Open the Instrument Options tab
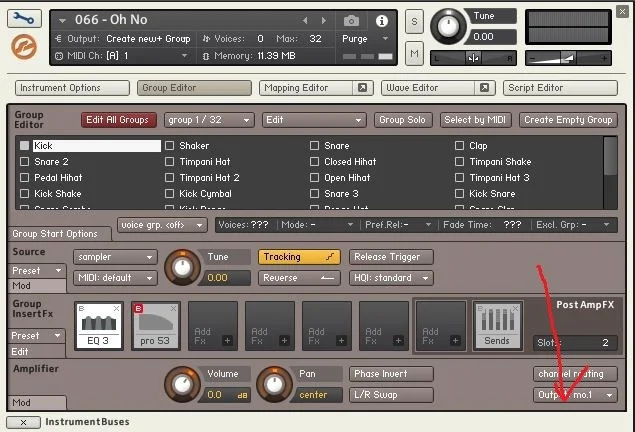The width and height of the screenshot is (635, 432). [x=72, y=88]
